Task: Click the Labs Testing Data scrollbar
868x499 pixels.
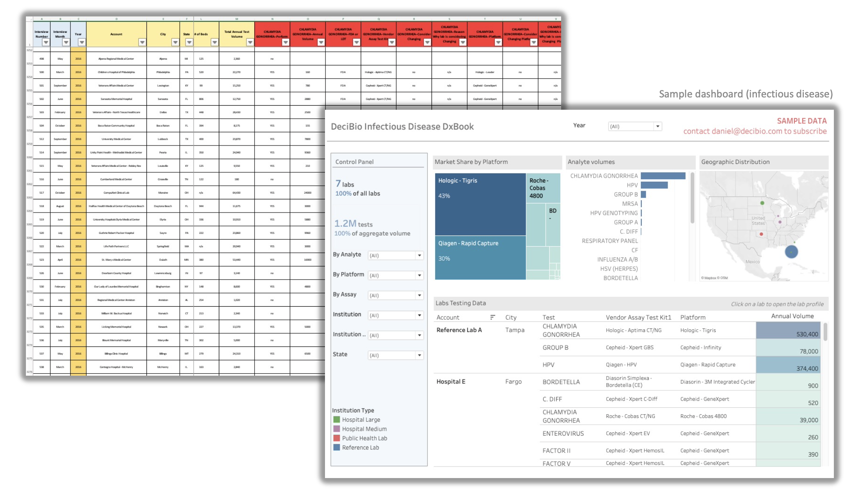Action: (x=825, y=332)
